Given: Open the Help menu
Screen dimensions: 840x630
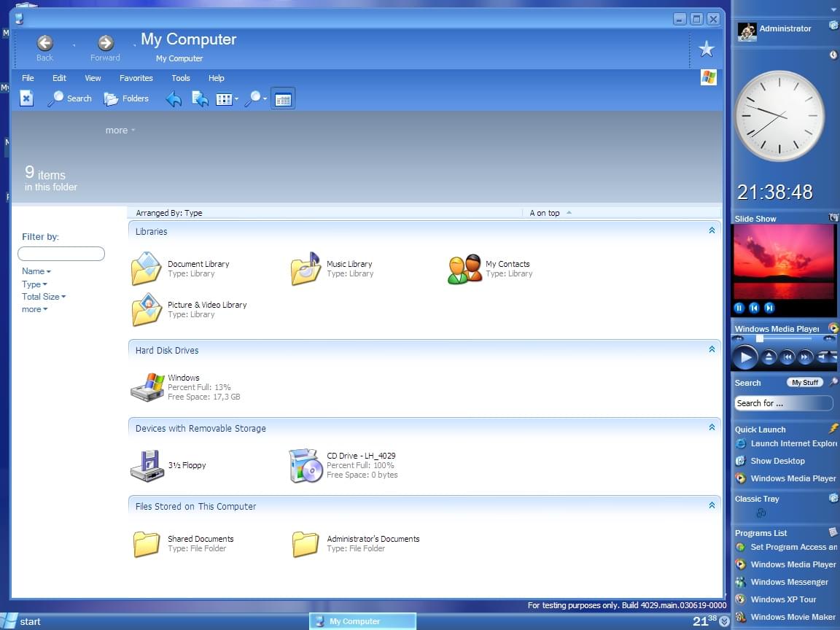Looking at the screenshot, I should [217, 78].
